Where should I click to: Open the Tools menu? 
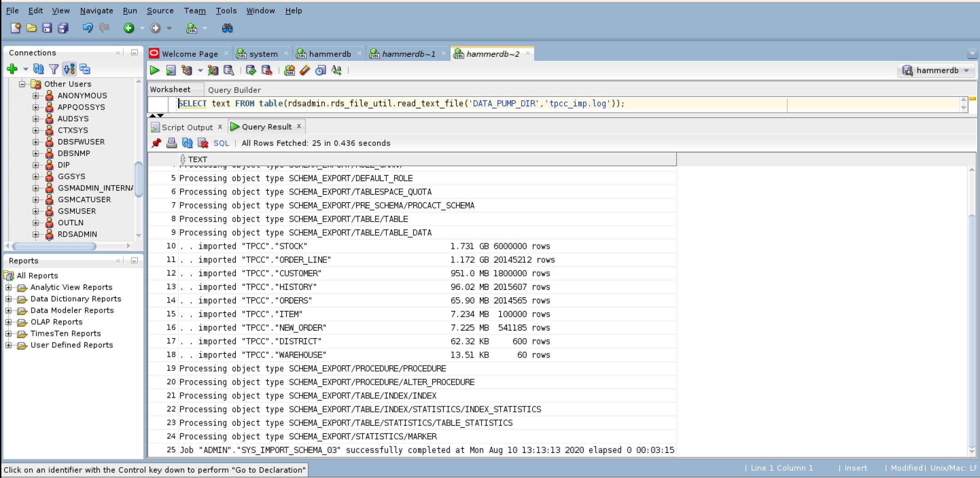pyautogui.click(x=226, y=10)
